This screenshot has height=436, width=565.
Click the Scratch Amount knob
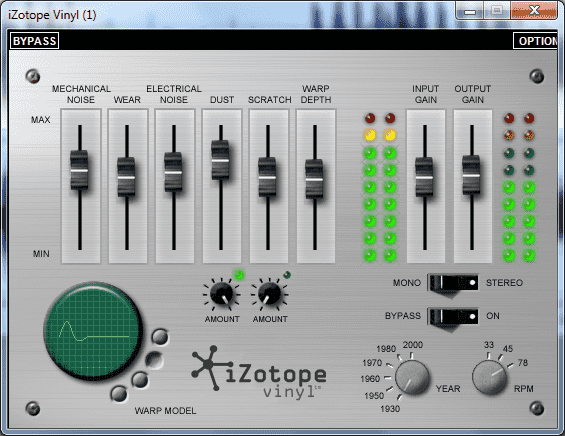pos(270,294)
